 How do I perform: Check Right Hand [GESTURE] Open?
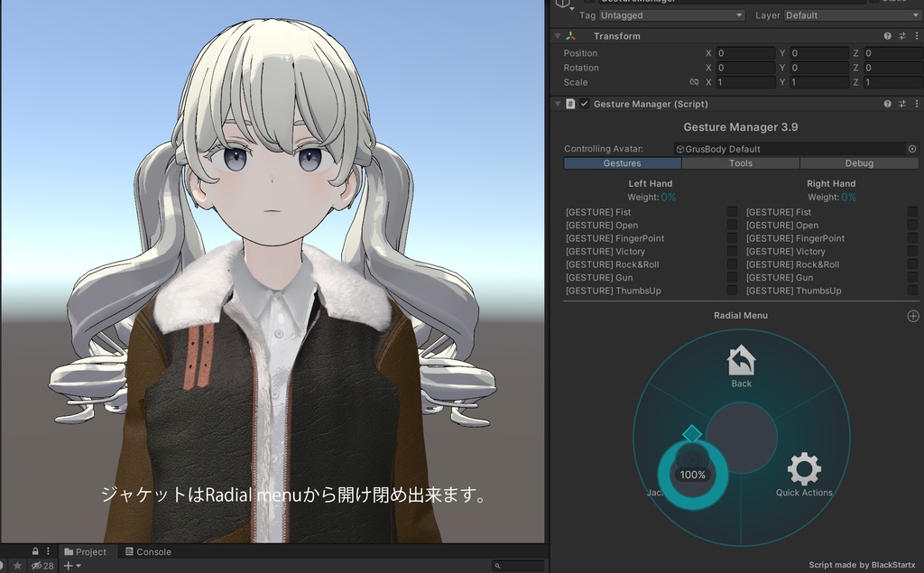tap(912, 225)
